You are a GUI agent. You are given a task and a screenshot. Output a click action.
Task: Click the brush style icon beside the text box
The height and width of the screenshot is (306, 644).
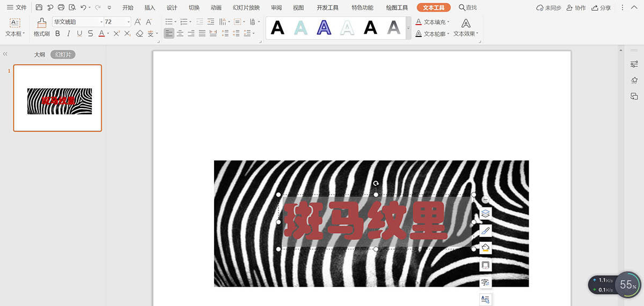(x=485, y=230)
